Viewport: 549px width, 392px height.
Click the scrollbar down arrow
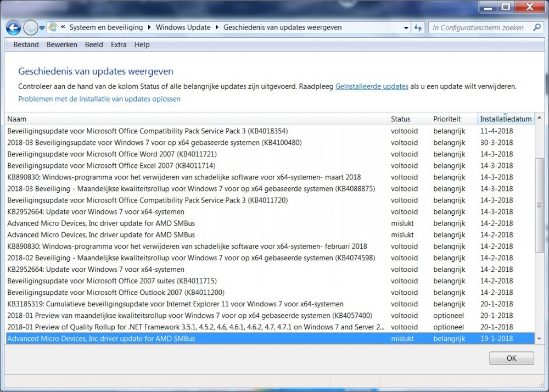[x=539, y=339]
